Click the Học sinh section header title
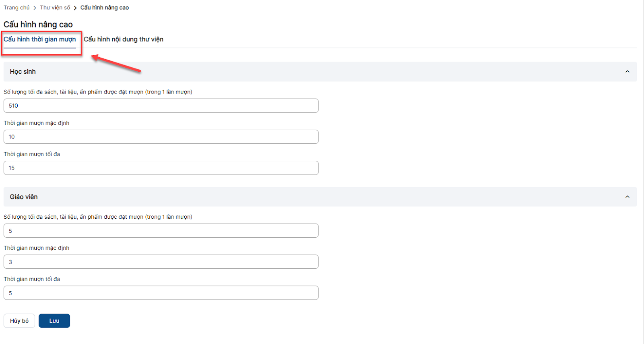 pyautogui.click(x=23, y=72)
